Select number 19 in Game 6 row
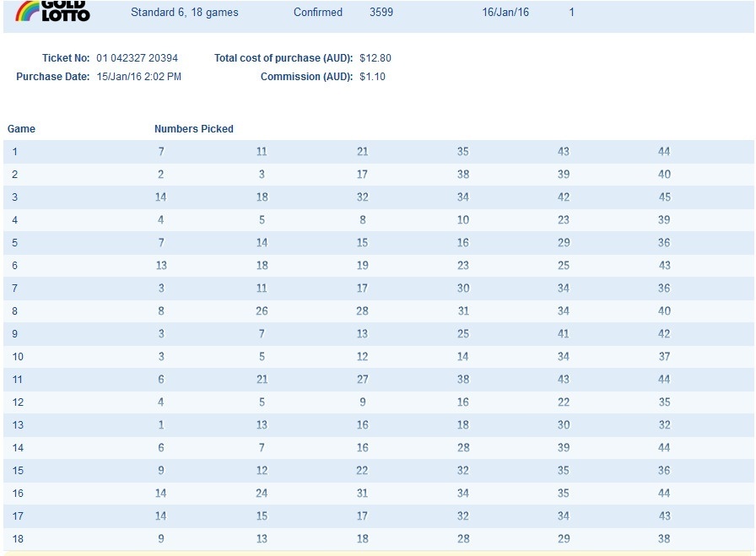756x556 pixels. click(363, 266)
